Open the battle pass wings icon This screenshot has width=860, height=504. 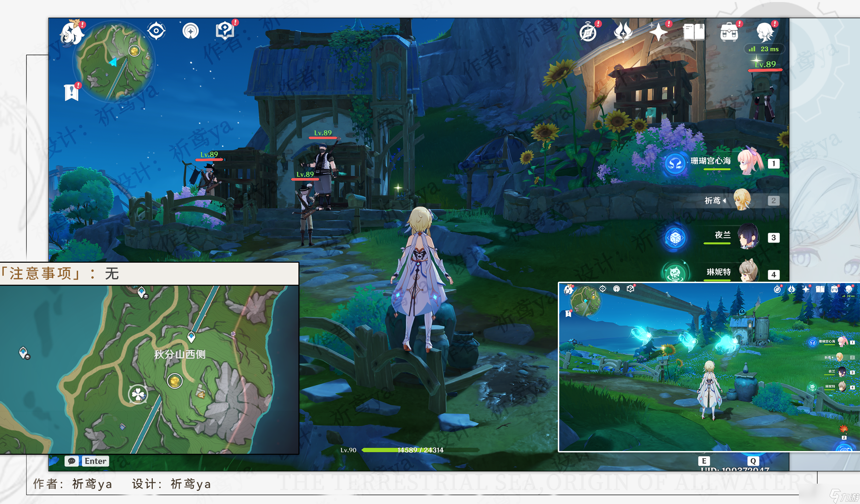point(623,32)
